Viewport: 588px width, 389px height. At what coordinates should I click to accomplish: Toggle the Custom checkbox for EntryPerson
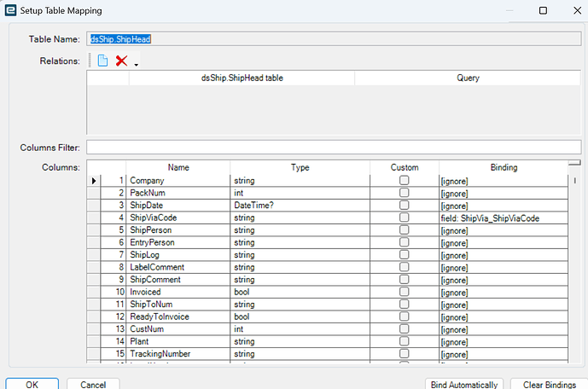tap(404, 242)
